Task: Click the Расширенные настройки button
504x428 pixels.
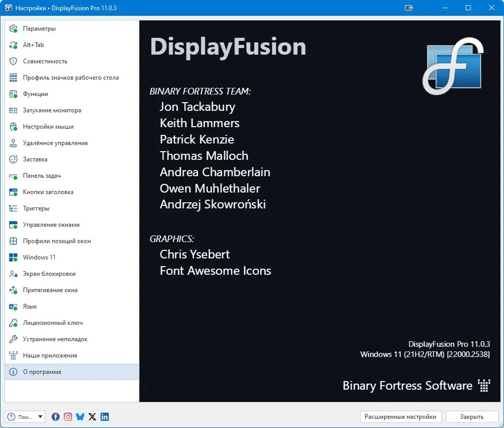Action: coord(400,417)
